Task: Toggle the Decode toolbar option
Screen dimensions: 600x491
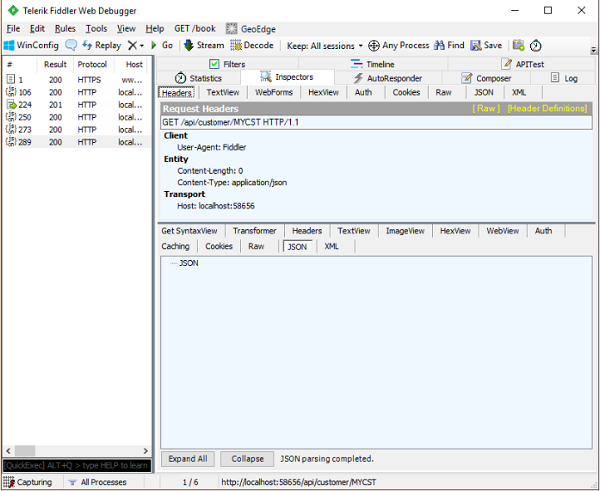Action: (x=252, y=45)
